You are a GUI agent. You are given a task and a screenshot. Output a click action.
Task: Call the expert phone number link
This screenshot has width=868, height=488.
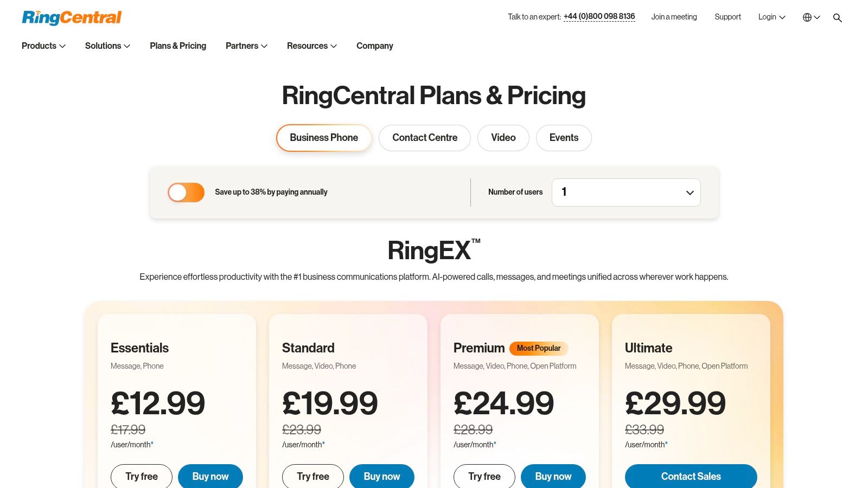click(x=599, y=17)
